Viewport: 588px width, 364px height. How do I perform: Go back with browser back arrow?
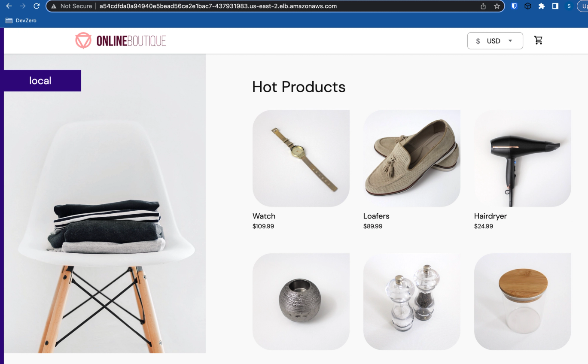(x=9, y=6)
